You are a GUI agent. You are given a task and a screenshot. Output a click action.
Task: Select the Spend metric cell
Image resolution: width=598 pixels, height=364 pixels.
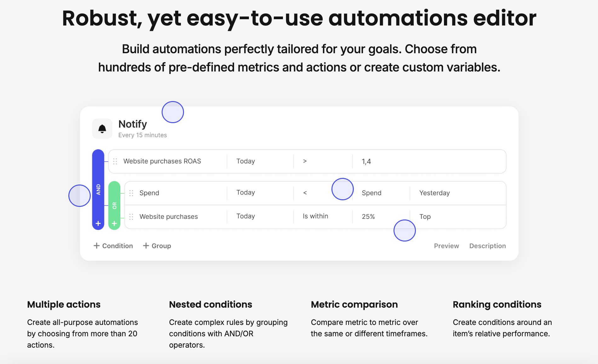149,193
